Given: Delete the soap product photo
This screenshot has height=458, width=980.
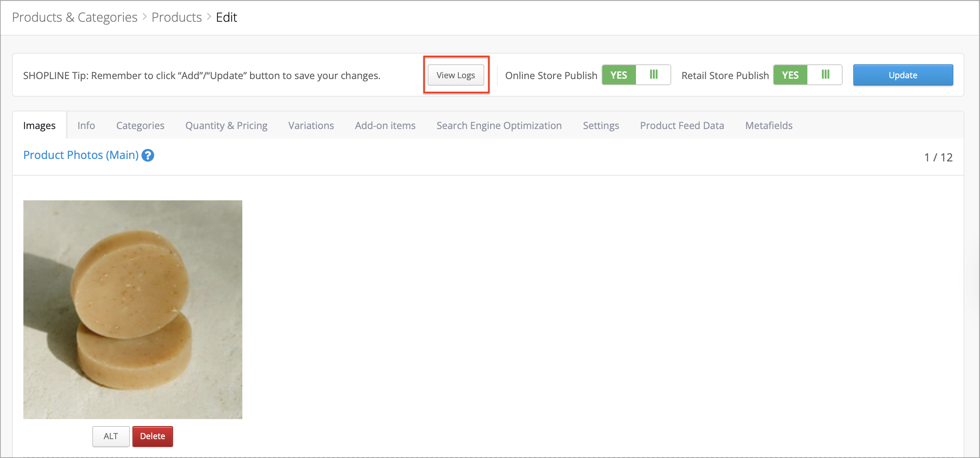Looking at the screenshot, I should pos(153,436).
